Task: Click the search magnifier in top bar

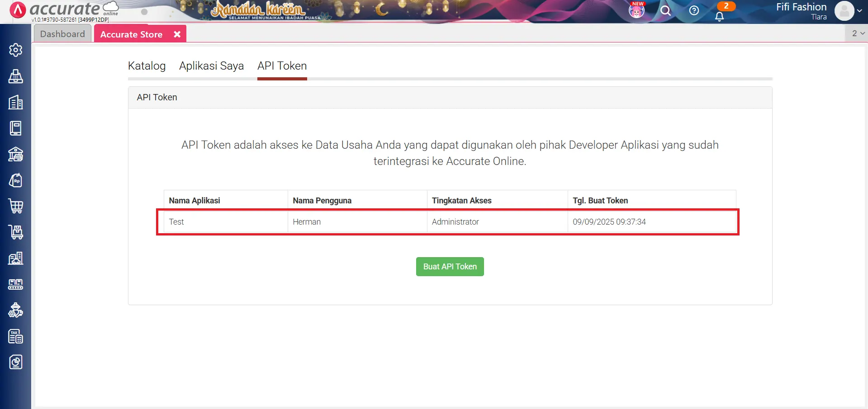Action: click(665, 11)
